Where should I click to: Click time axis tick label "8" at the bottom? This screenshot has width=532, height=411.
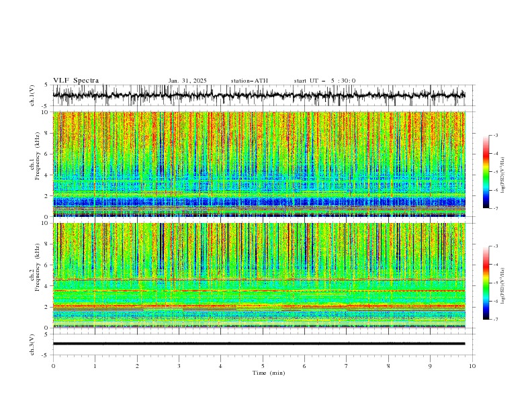click(388, 366)
